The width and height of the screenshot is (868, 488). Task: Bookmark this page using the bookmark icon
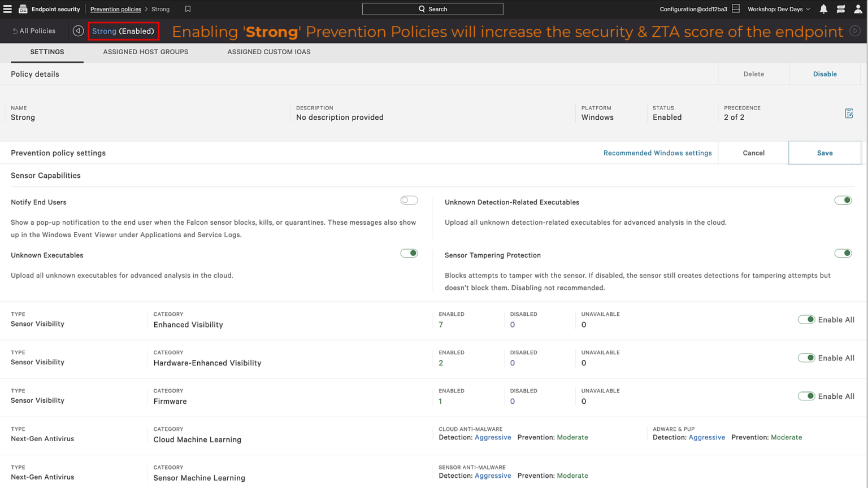tap(187, 8)
